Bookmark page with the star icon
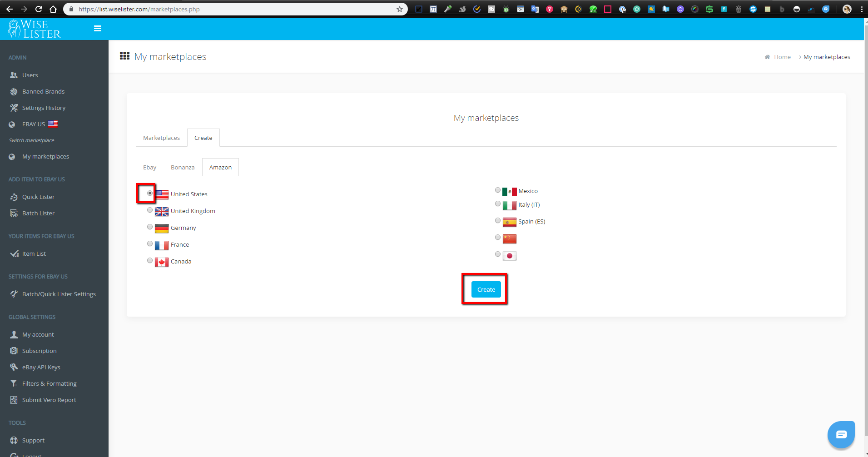Screen dimensions: 868x457 click(x=400, y=9)
